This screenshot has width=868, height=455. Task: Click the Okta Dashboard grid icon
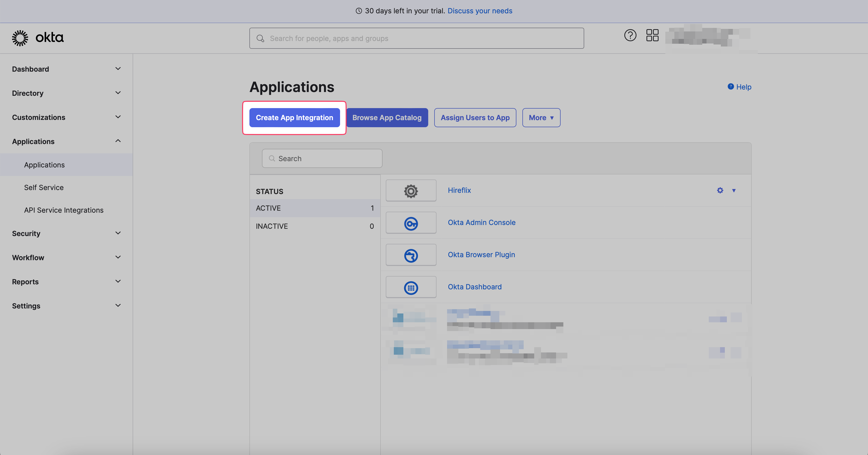pos(411,288)
